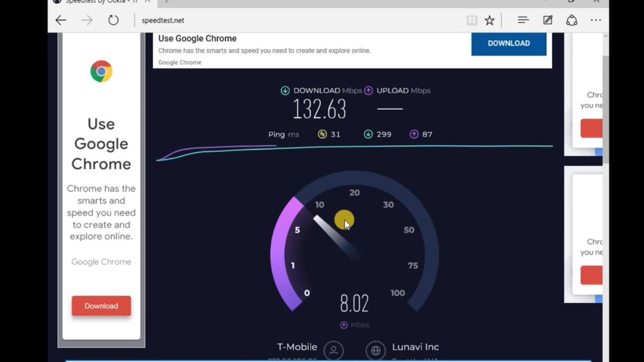Viewport: 644px width, 362px height.
Task: Click the Google Chrome logo in sidebar ad
Action: pos(101,71)
